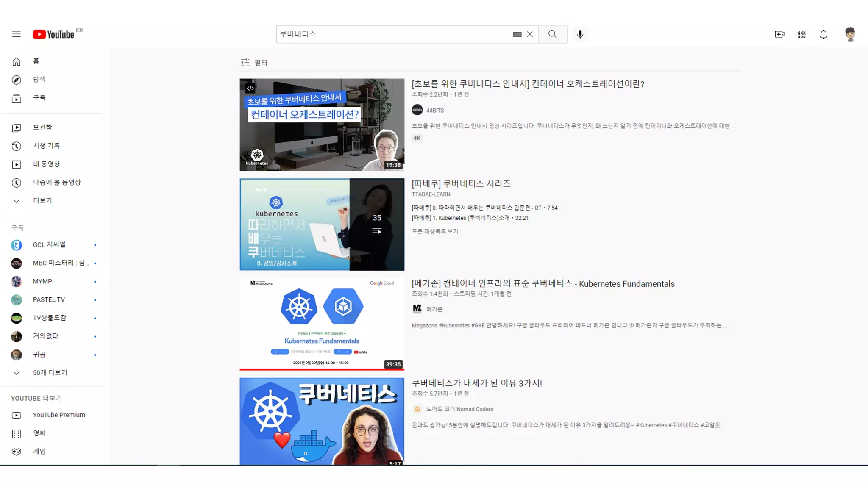Image resolution: width=868 pixels, height=488 pixels.
Task: Open the user avatar account menu
Action: tap(849, 34)
